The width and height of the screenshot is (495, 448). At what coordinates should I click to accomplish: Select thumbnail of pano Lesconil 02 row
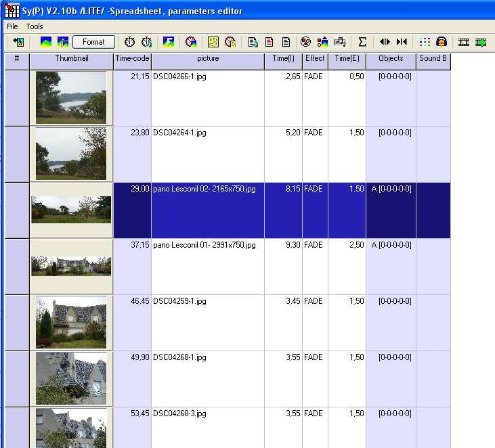[71, 210]
